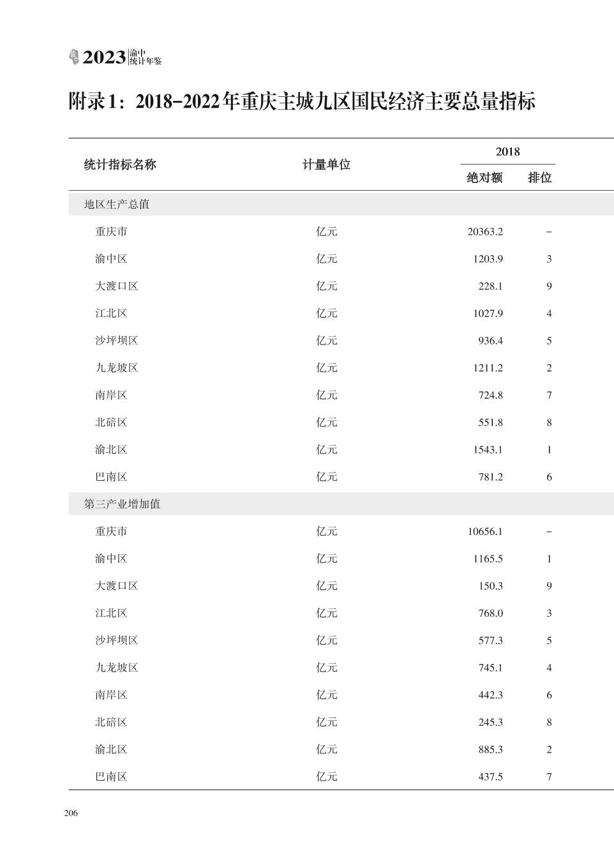Click the value "1027.9" for 江北区

(488, 314)
